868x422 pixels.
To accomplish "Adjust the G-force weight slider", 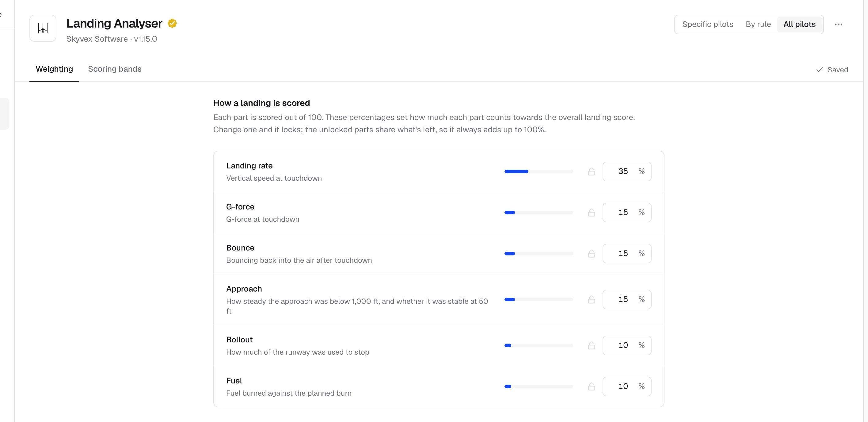I will (x=539, y=213).
